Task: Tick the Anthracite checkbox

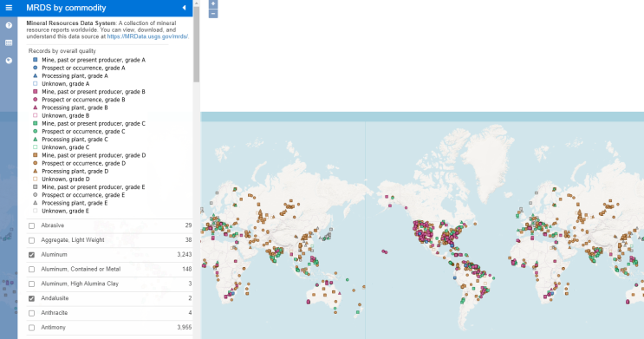Action: coord(31,313)
